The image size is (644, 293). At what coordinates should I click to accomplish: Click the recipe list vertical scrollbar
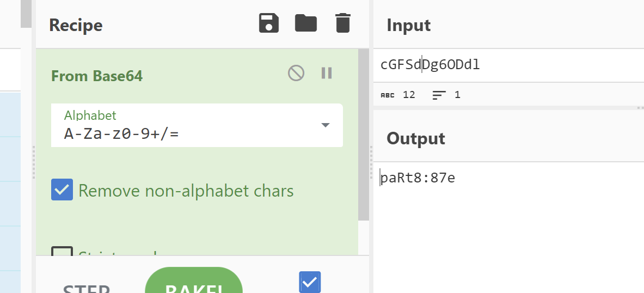pyautogui.click(x=364, y=135)
